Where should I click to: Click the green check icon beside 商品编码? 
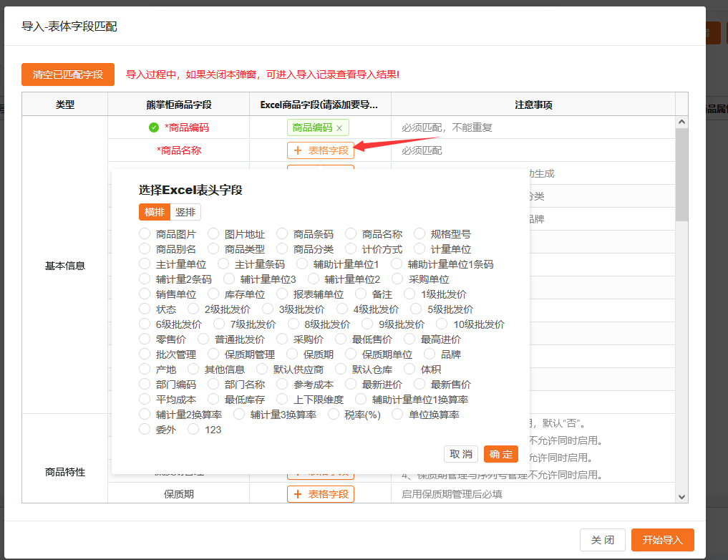pyautogui.click(x=154, y=127)
